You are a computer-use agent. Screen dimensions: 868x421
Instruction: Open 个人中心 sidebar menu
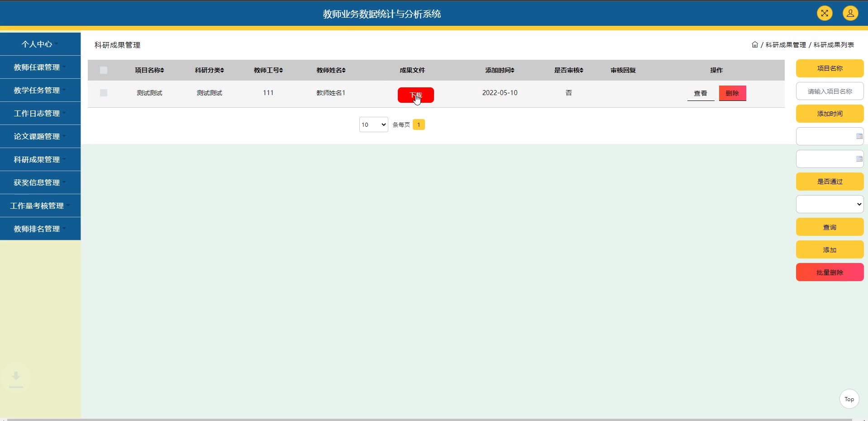tap(40, 44)
